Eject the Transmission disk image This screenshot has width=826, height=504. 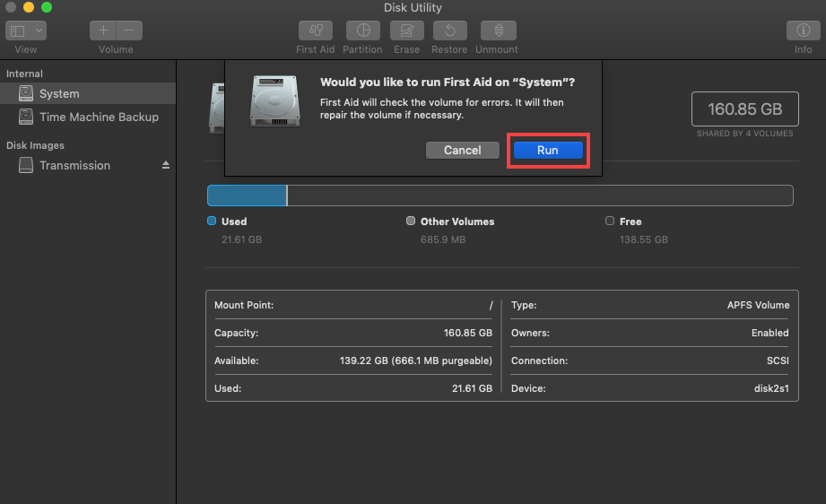click(x=165, y=166)
